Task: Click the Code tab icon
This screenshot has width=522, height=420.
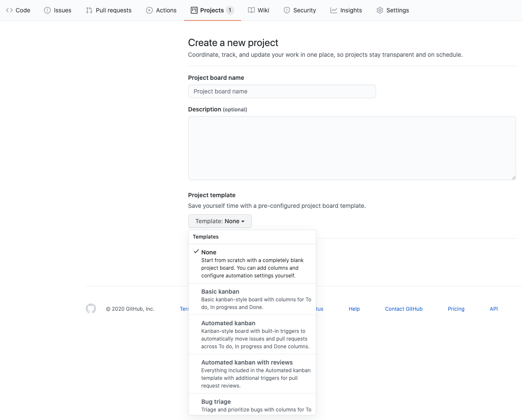Action: point(9,10)
